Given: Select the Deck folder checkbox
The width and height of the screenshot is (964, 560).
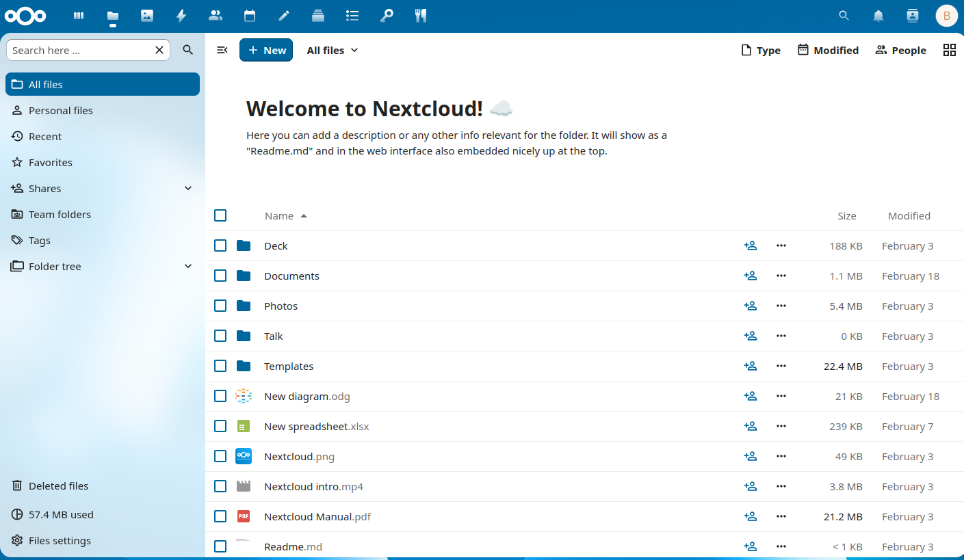Looking at the screenshot, I should [x=220, y=245].
